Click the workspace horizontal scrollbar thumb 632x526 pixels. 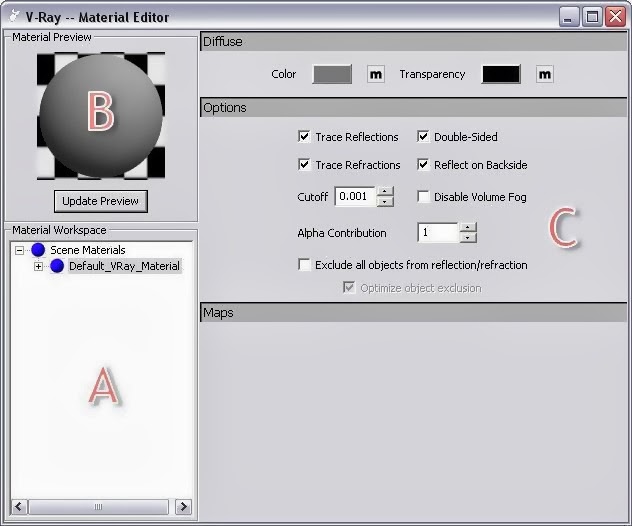pos(98,507)
